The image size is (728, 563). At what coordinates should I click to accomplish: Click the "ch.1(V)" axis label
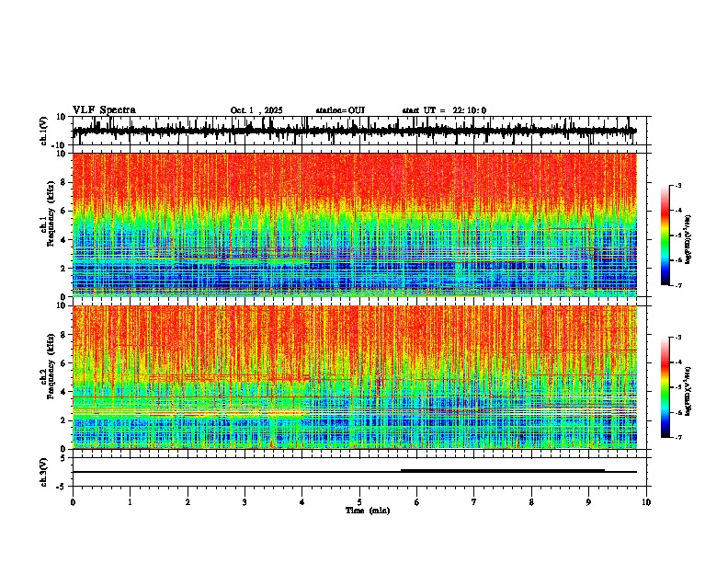pyautogui.click(x=44, y=131)
